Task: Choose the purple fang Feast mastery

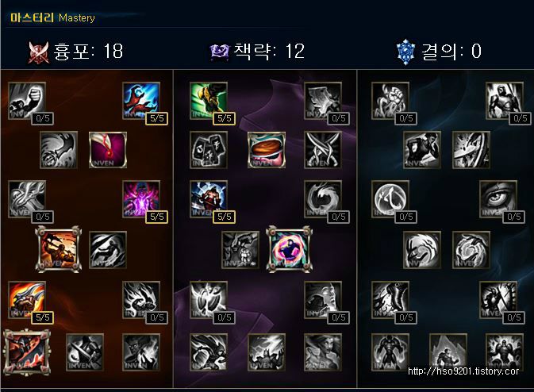Action: 108,150
